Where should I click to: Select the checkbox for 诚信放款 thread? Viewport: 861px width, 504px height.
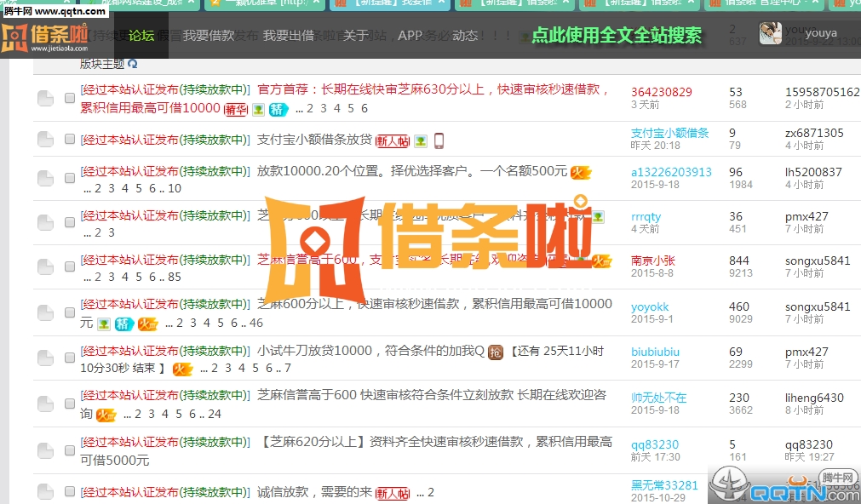(70, 492)
